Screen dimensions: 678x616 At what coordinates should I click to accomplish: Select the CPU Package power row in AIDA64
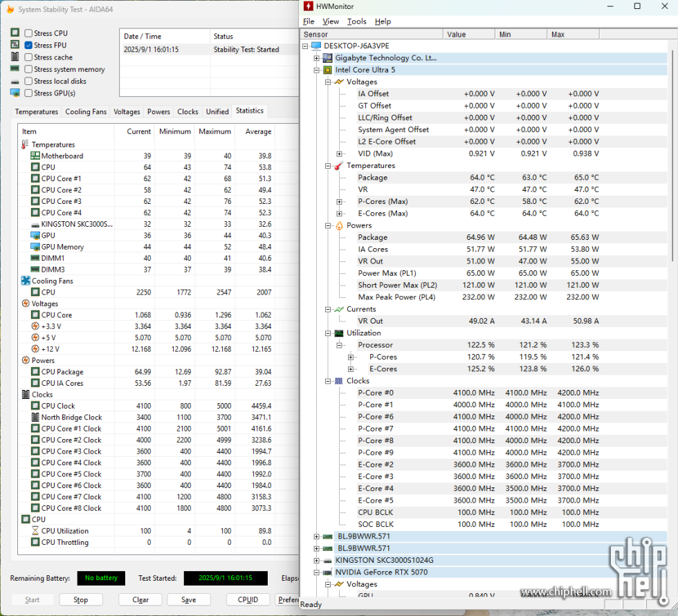[x=158, y=371]
